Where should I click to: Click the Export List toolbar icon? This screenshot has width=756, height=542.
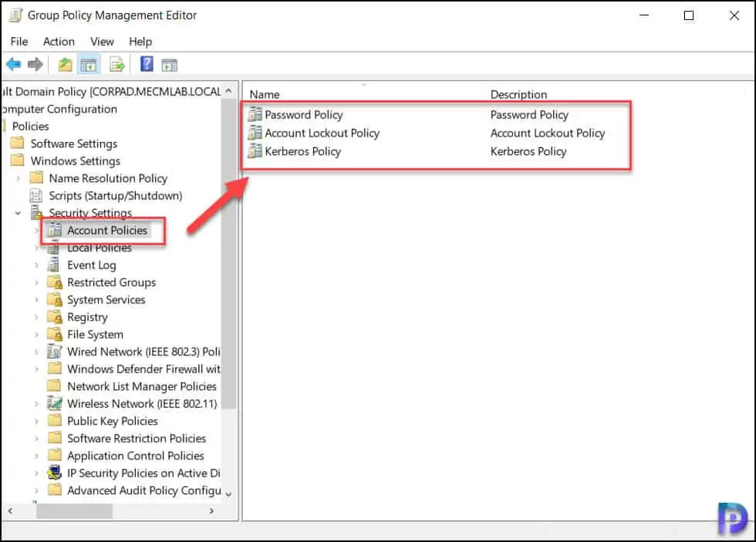pos(117,64)
